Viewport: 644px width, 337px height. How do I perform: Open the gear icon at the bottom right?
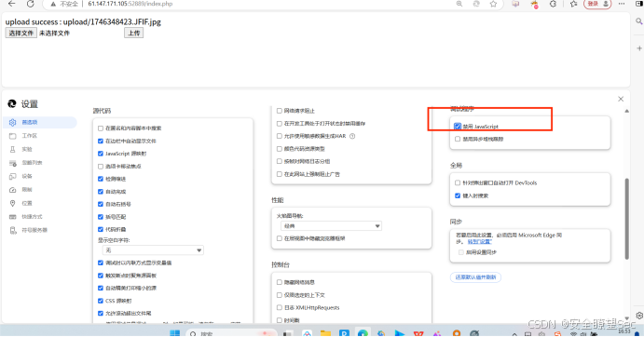(639, 316)
